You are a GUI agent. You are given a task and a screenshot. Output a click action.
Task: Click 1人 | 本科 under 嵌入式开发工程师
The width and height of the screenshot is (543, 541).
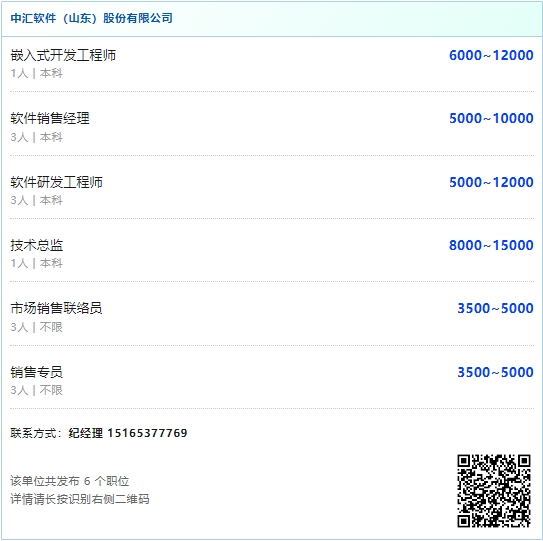[37, 73]
